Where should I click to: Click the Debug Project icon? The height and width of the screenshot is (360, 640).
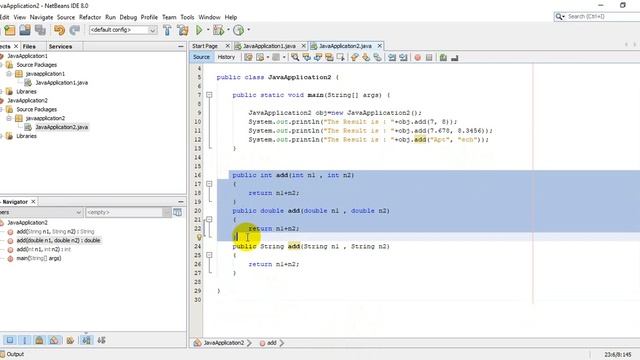coord(218,30)
